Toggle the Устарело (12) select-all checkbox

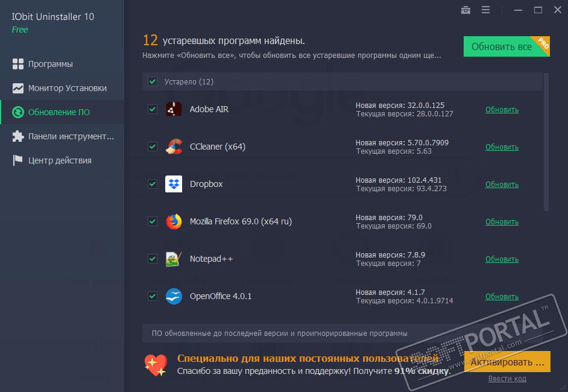(153, 81)
